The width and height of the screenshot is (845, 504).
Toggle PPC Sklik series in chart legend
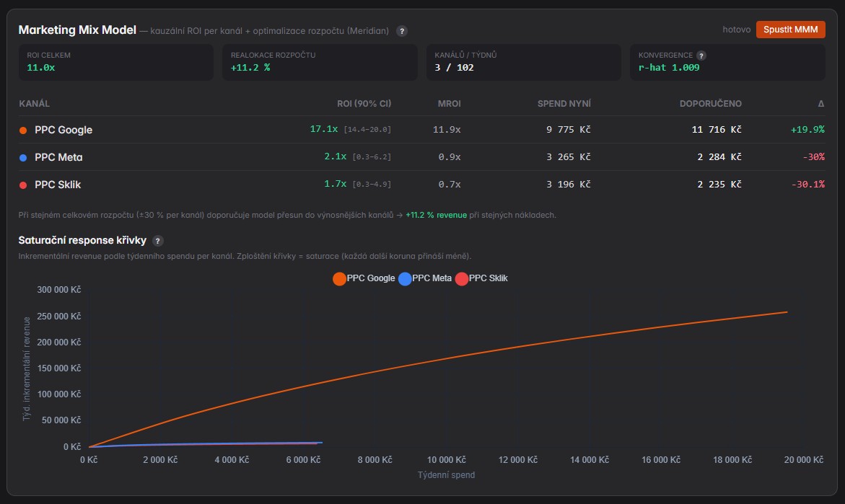click(x=482, y=278)
